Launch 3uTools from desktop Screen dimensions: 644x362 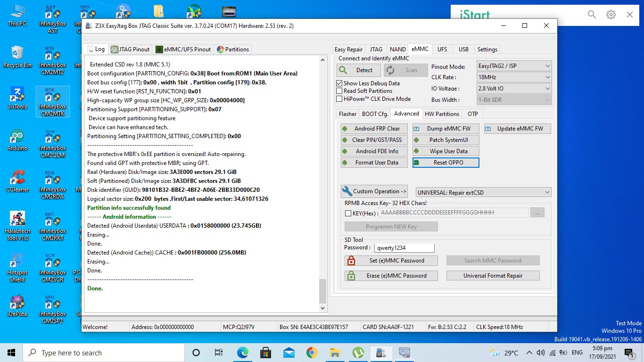pos(17,99)
